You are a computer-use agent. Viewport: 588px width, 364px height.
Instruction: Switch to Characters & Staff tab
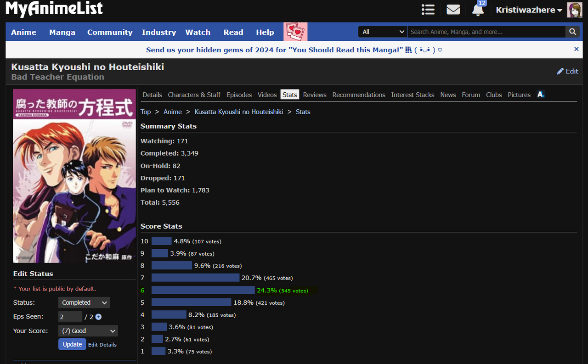pyautogui.click(x=194, y=95)
